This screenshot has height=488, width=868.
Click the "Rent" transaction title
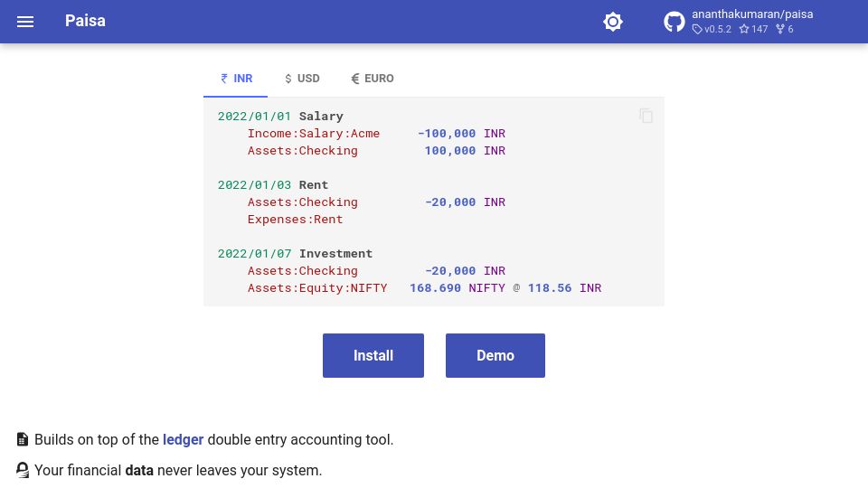click(x=314, y=184)
